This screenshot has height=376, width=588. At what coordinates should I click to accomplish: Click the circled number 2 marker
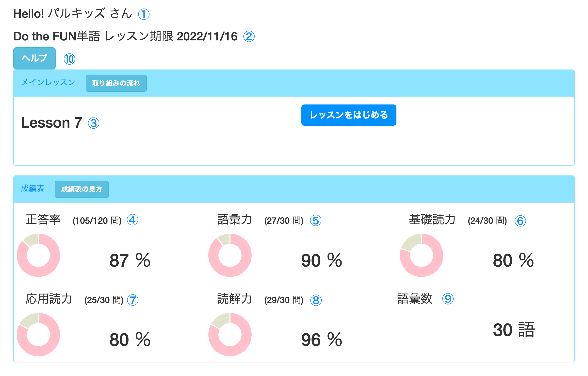point(249,36)
